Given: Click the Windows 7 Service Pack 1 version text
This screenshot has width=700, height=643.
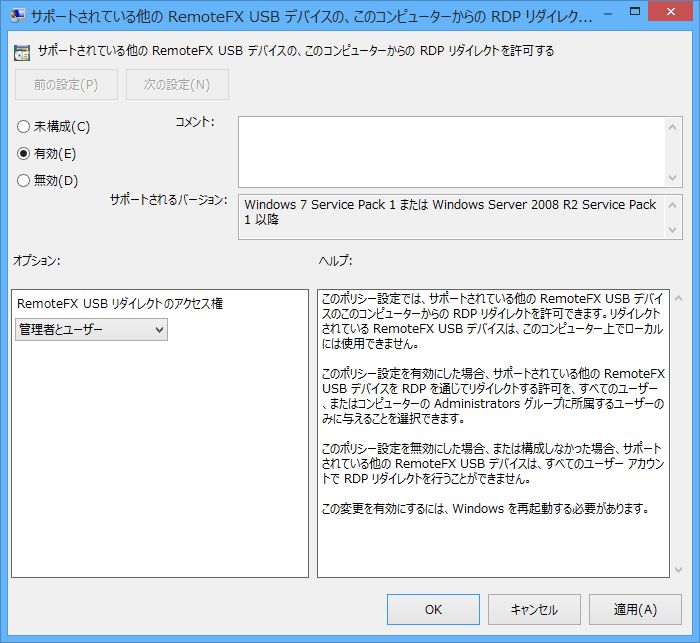Looking at the screenshot, I should (x=450, y=212).
